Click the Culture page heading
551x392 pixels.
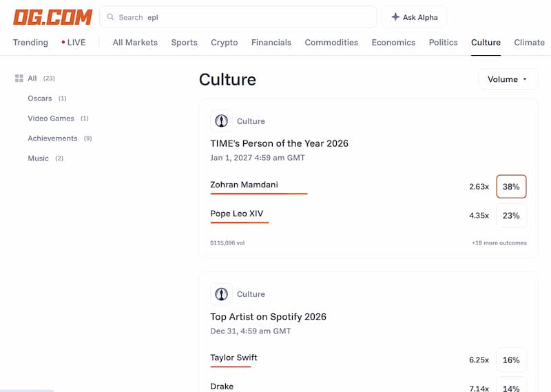227,79
